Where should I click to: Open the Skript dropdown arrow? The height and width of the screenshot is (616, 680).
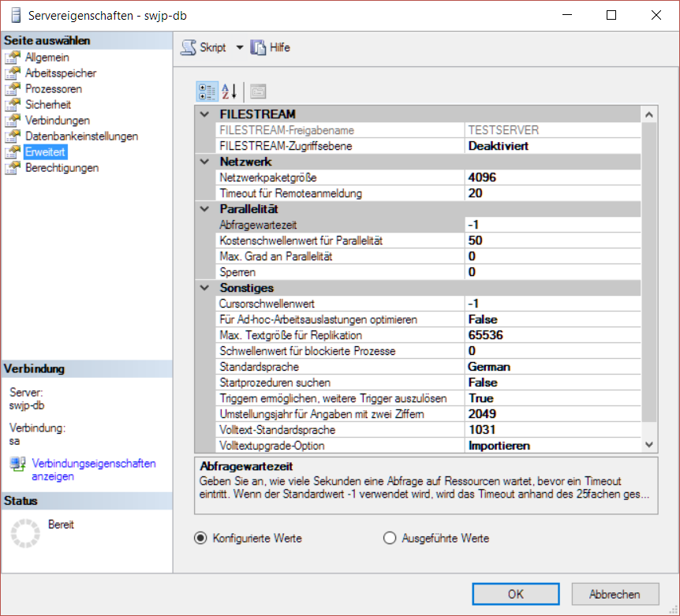click(240, 47)
